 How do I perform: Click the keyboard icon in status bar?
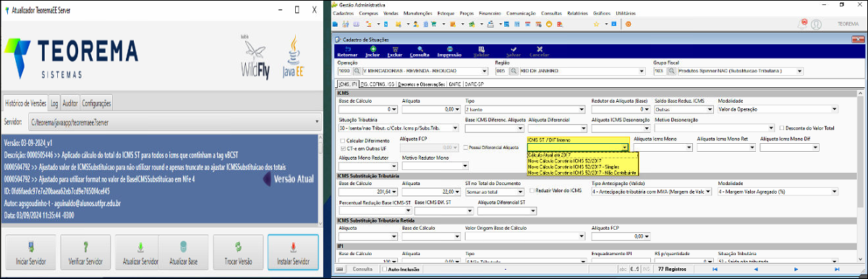tap(341, 269)
